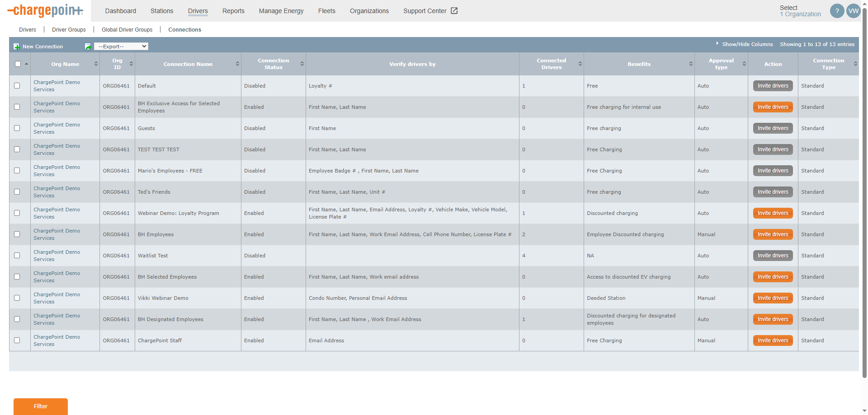Invite drivers to Vikki Webinar Demo
Image resolution: width=868 pixels, height=415 pixels.
tap(773, 298)
